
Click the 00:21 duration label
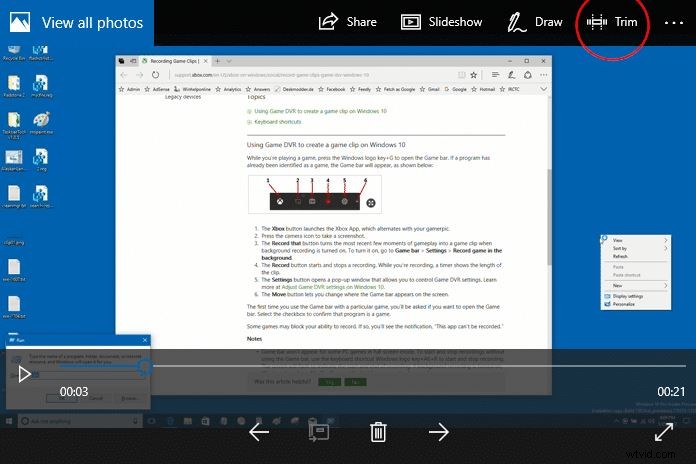click(x=671, y=392)
